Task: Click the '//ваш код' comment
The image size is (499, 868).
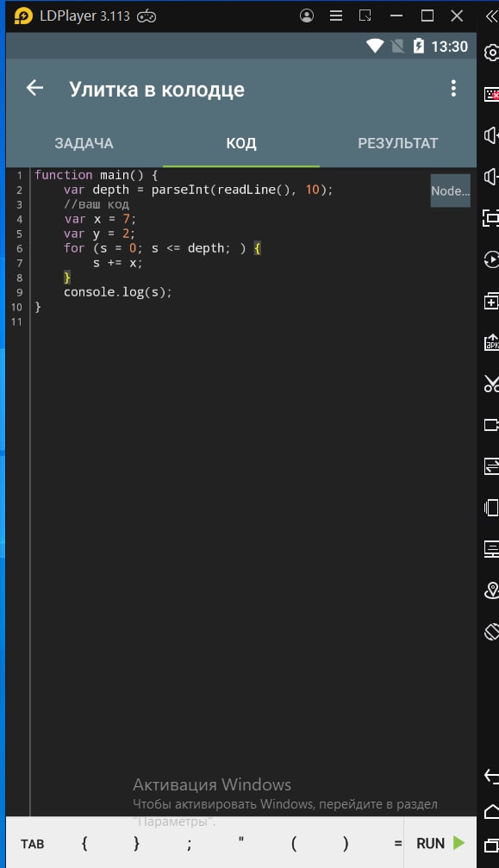Action: pyautogui.click(x=97, y=204)
